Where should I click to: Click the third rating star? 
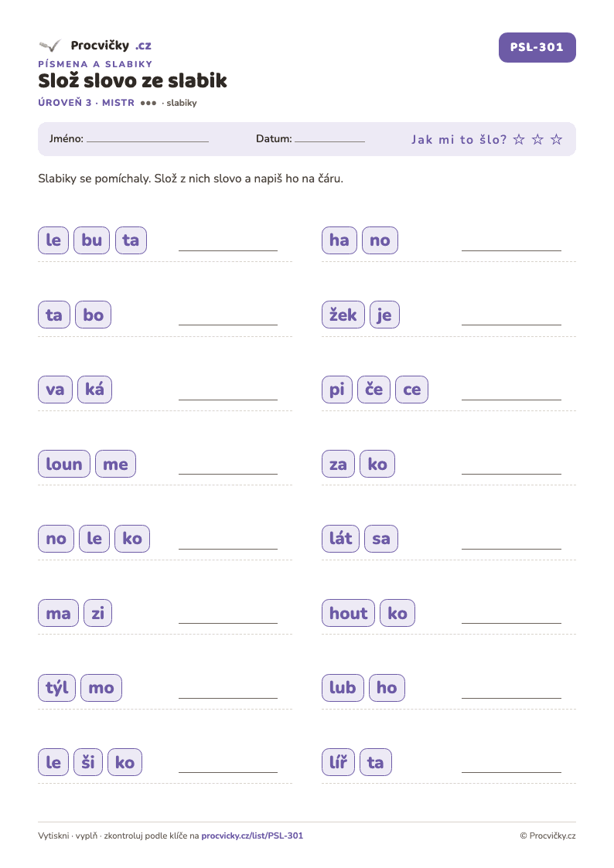tap(557, 139)
